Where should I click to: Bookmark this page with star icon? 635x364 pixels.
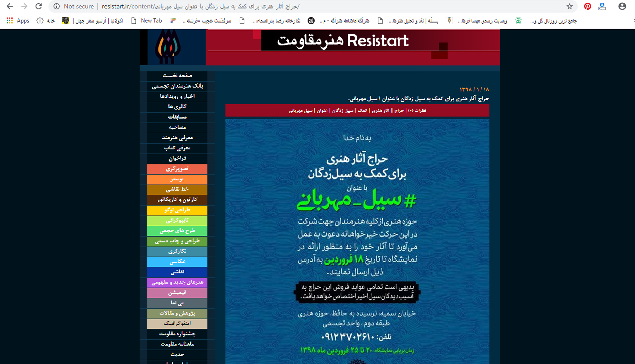click(x=569, y=6)
